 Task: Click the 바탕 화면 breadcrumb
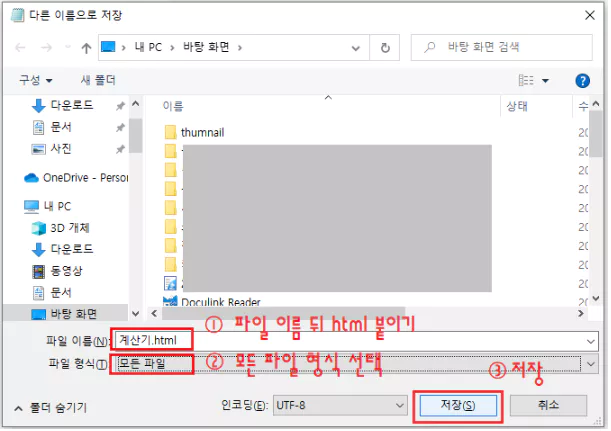(206, 47)
